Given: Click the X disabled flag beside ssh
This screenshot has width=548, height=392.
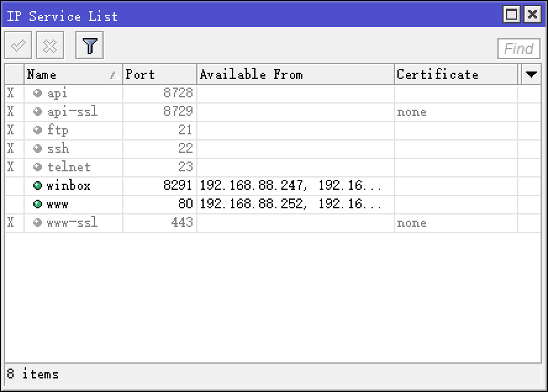Looking at the screenshot, I should [10, 149].
